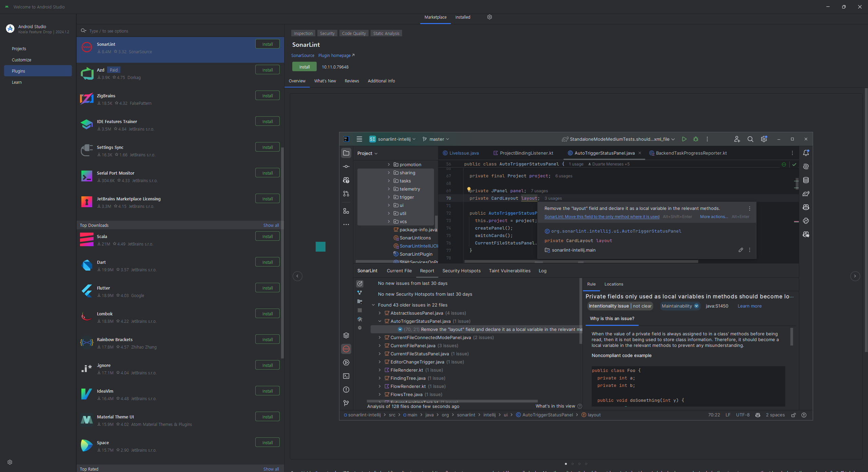This screenshot has width=868, height=472.
Task: Select the second overview carousel dot
Action: point(573,464)
